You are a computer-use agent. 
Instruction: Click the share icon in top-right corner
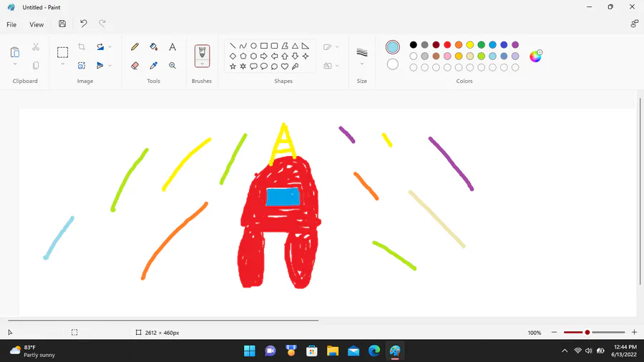634,24
